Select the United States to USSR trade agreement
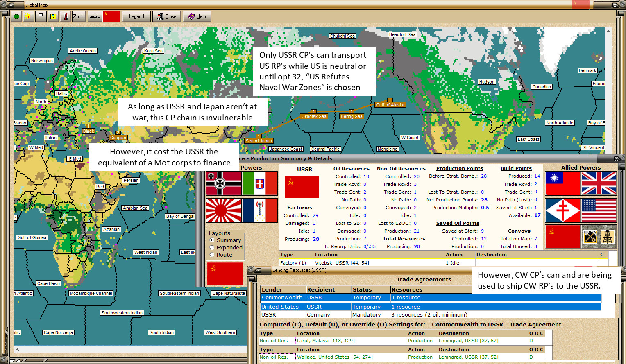The width and height of the screenshot is (626, 364). (431, 307)
